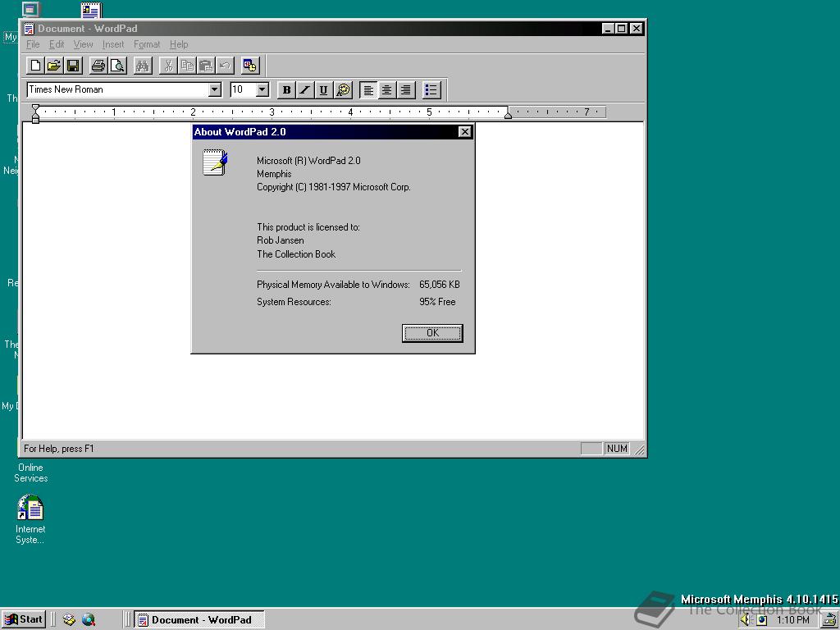840x630 pixels.
Task: Click the WordPad title bar document icon
Action: click(x=30, y=29)
